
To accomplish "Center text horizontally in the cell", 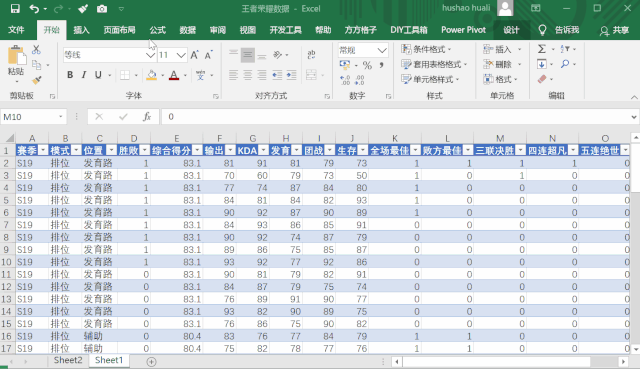I will pyautogui.click(x=248, y=75).
